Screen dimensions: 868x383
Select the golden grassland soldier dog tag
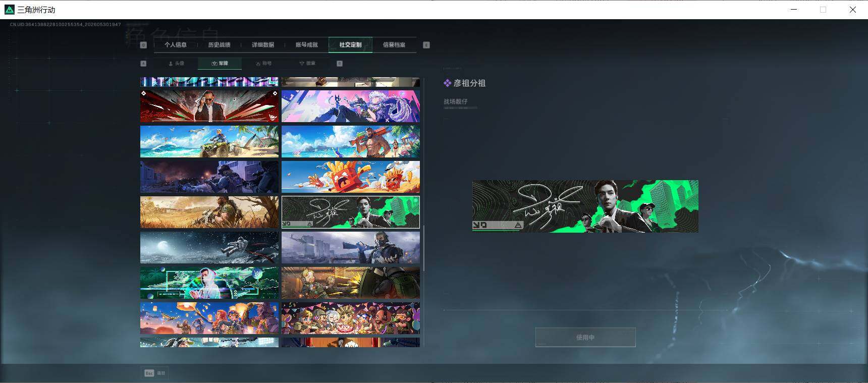(x=209, y=212)
